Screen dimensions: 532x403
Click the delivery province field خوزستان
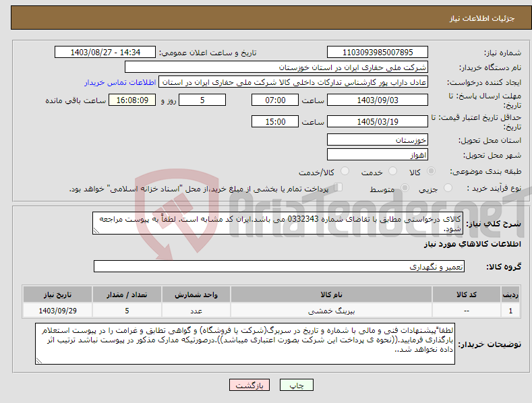[x=378, y=139]
